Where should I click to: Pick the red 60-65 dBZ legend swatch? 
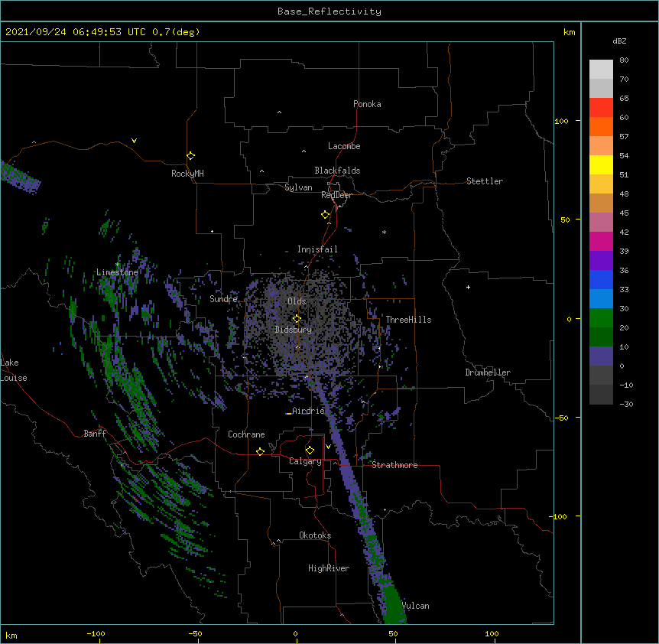tap(601, 108)
